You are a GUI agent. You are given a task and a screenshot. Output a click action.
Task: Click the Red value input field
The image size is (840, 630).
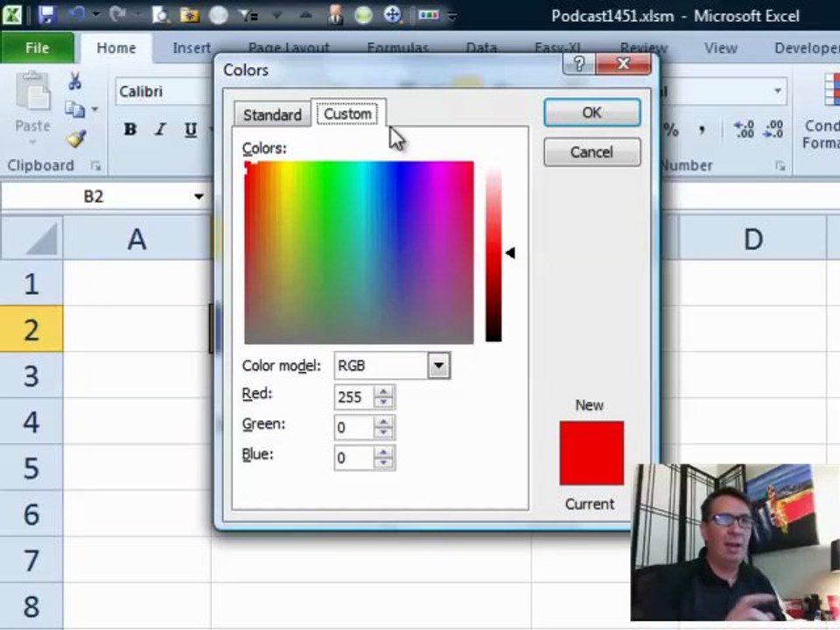coord(353,397)
